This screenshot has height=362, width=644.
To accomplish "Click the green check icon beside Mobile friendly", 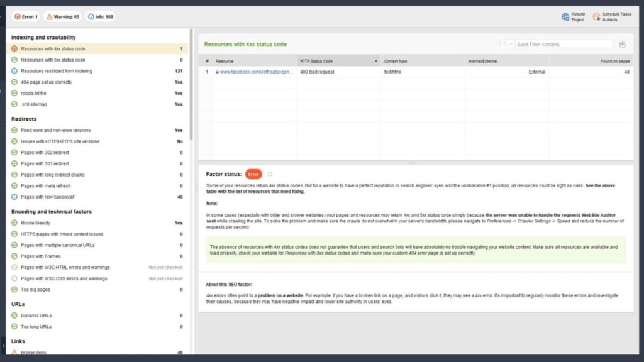I will (14, 223).
